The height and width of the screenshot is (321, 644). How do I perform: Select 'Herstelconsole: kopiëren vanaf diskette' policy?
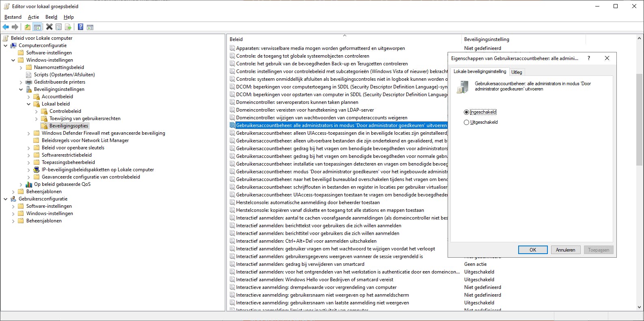pos(330,210)
